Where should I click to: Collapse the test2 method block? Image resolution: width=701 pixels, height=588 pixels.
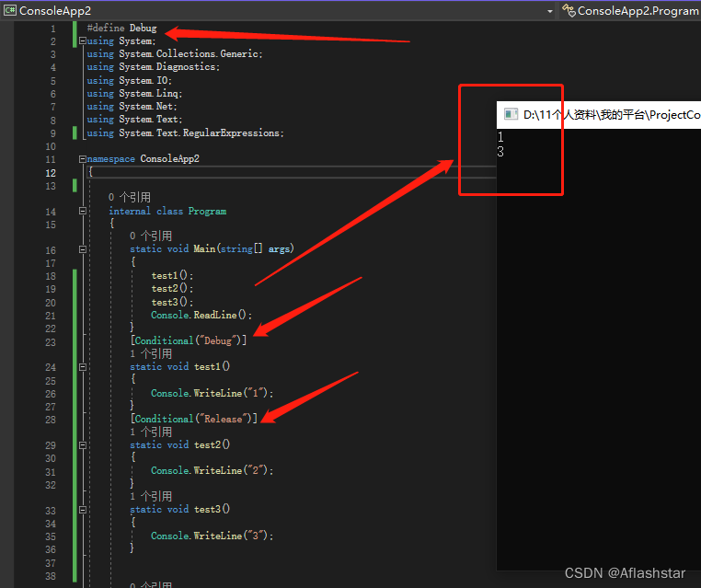click(82, 445)
